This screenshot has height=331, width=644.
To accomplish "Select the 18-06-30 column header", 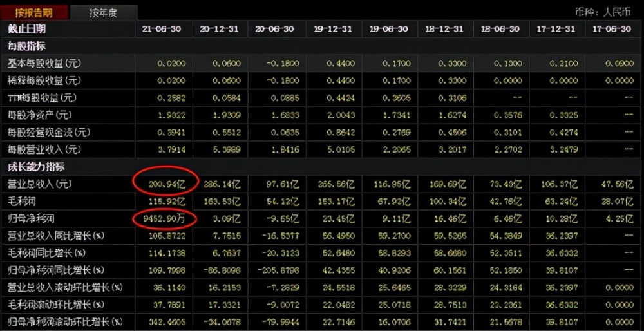I will coord(500,29).
